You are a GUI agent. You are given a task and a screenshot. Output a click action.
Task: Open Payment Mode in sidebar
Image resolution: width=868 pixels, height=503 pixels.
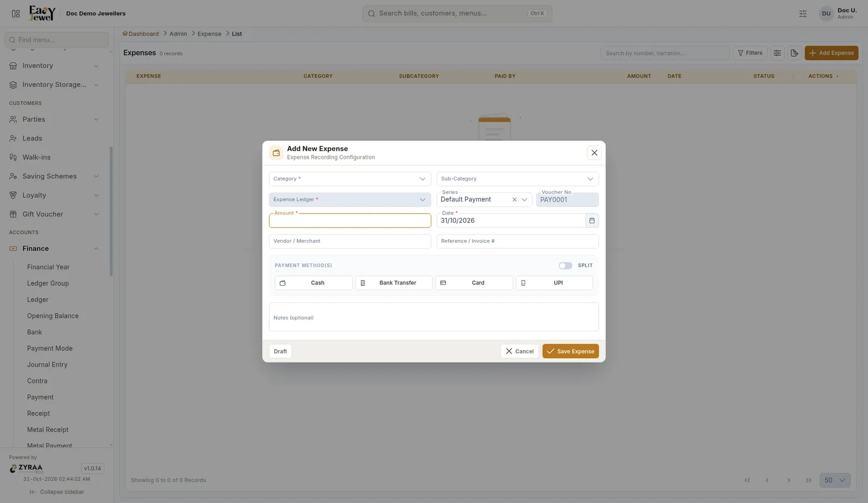point(50,349)
